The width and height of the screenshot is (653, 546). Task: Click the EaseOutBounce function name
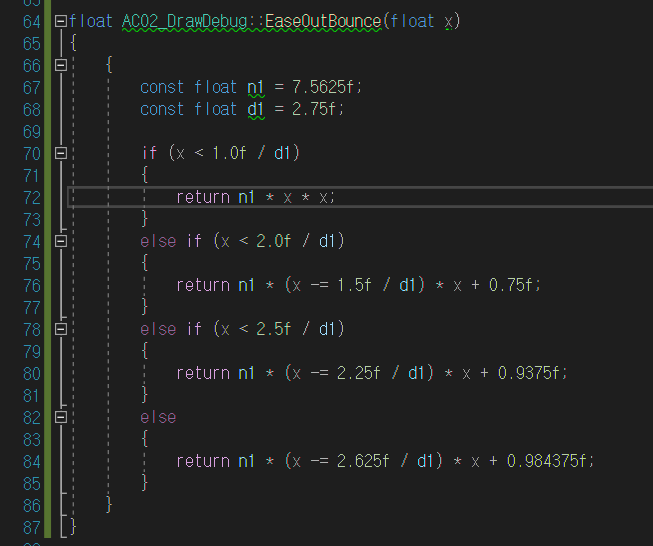(x=323, y=21)
